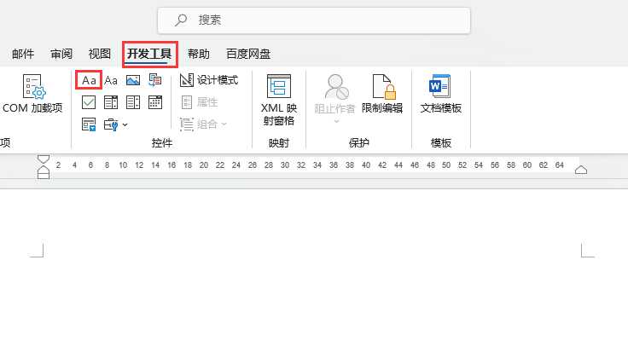Open the 帮助 tab
This screenshot has height=364, width=628.
click(x=198, y=54)
